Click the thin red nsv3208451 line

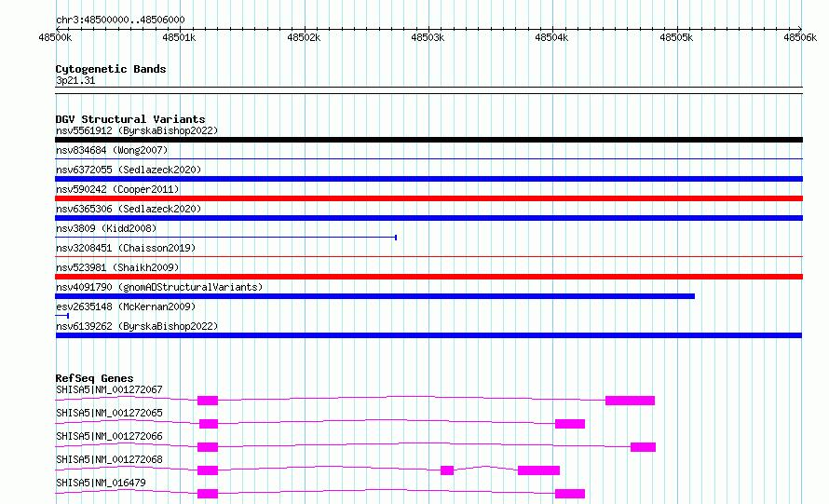(x=428, y=257)
